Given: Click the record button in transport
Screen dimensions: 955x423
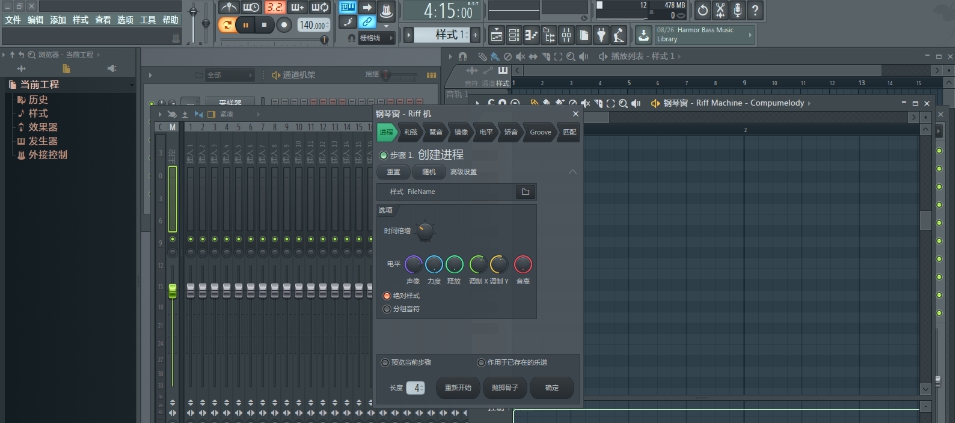Looking at the screenshot, I should click(x=283, y=25).
